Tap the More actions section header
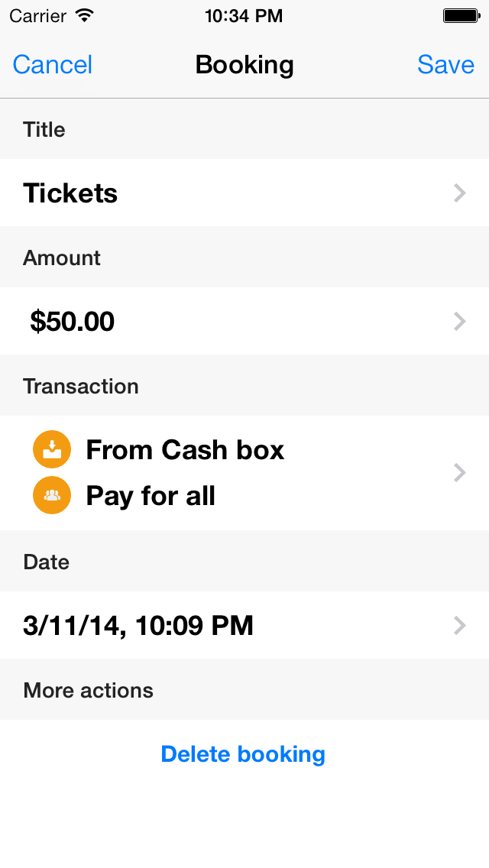The height and width of the screenshot is (868, 489). tap(89, 691)
